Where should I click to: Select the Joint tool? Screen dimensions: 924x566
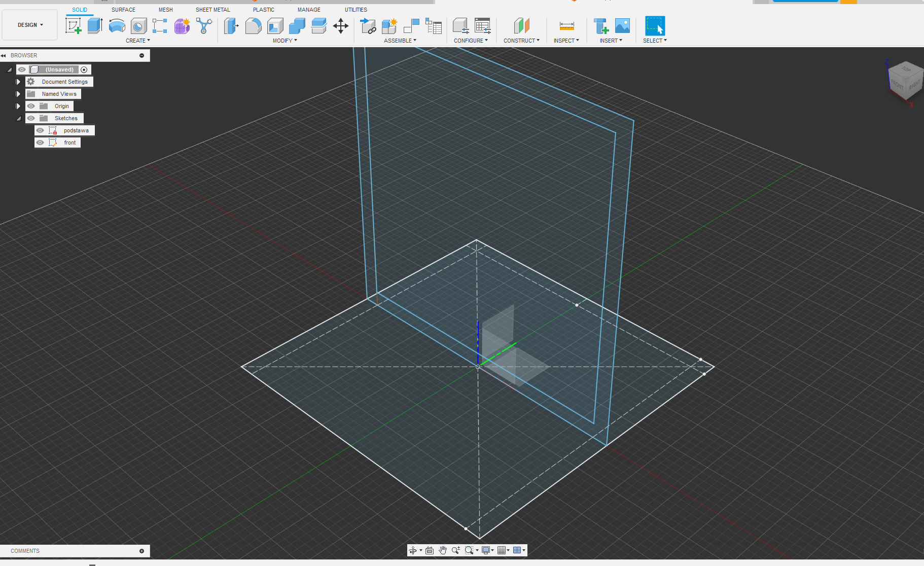click(411, 26)
